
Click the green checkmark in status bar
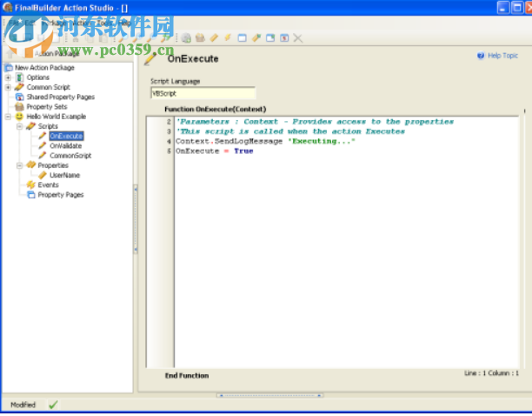coord(53,405)
